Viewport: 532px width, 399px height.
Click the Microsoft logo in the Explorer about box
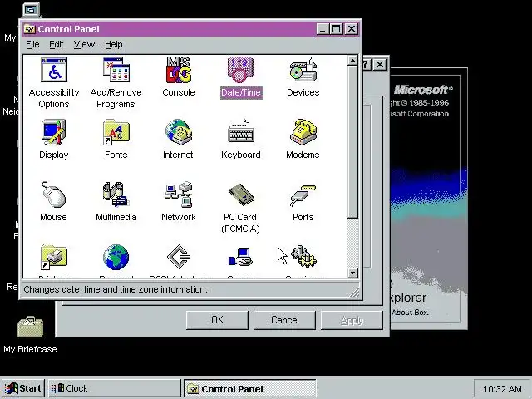423,90
